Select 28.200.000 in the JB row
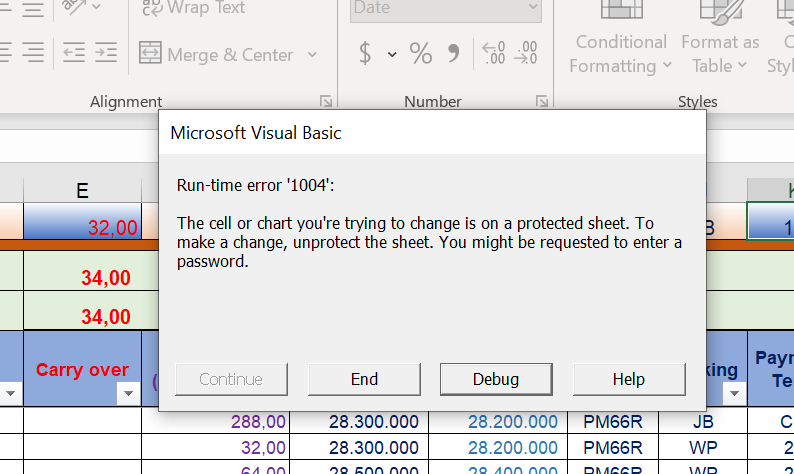Screen dimensions: 794x474 tap(498, 421)
